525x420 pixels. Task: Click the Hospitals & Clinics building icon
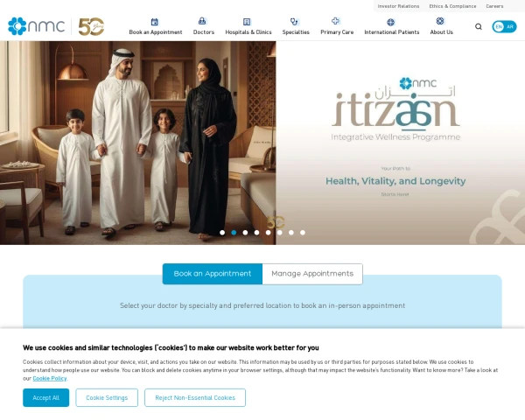coord(247,22)
